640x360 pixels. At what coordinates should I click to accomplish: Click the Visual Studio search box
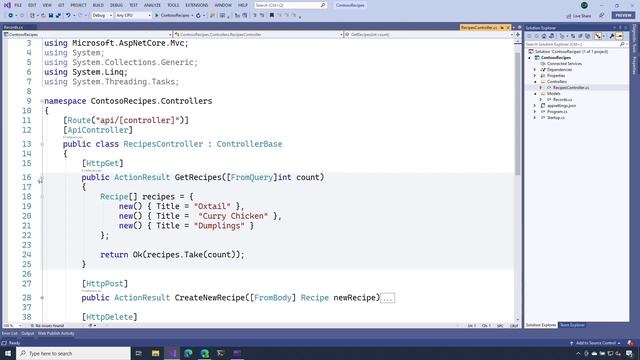(290, 5)
